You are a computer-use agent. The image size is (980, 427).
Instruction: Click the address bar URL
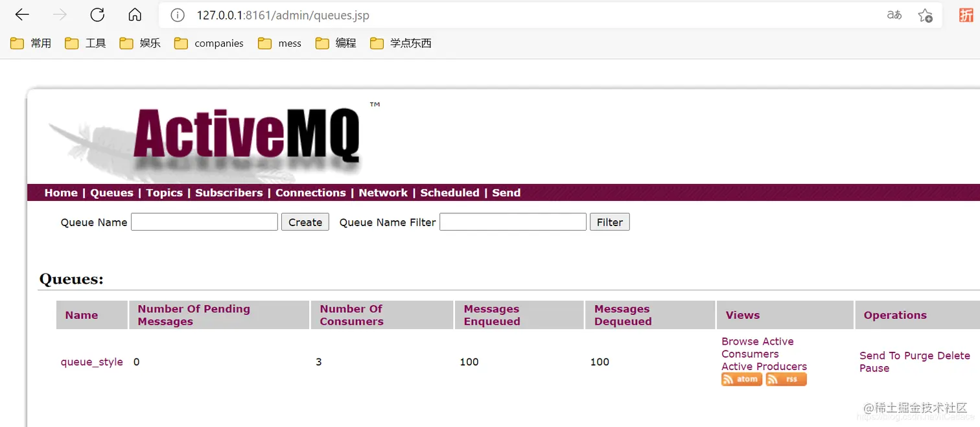(283, 15)
